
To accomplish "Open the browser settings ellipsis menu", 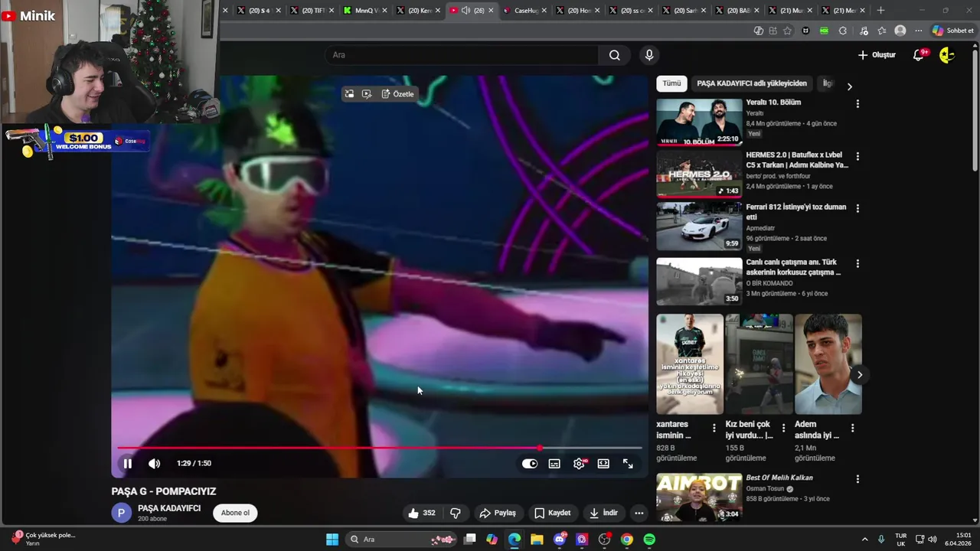I will pos(919,31).
